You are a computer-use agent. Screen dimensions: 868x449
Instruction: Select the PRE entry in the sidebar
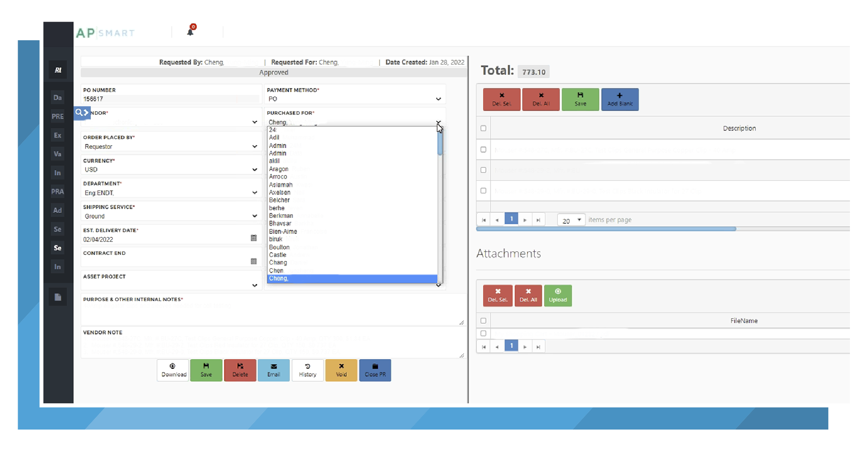click(57, 116)
